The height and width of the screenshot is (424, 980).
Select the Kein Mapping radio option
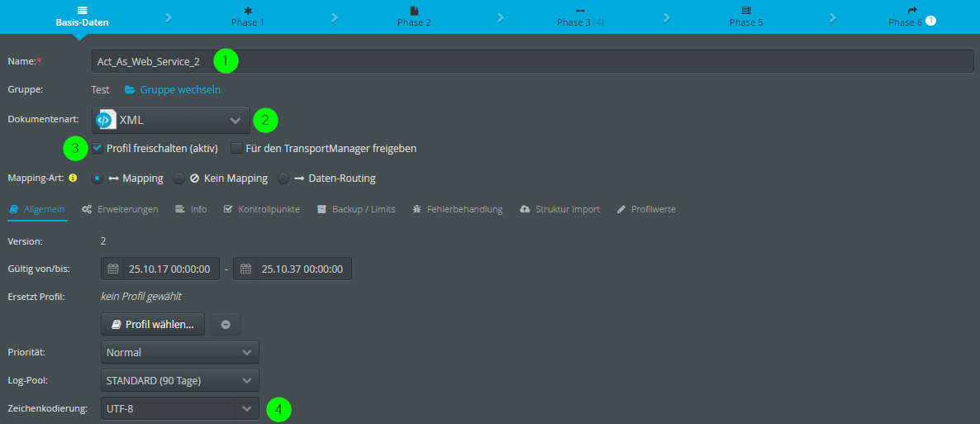[x=178, y=179]
